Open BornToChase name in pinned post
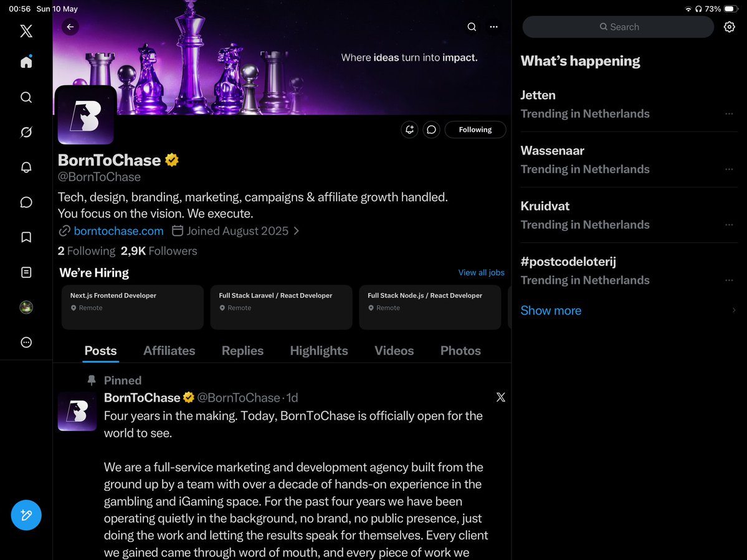The height and width of the screenshot is (560, 747). click(142, 397)
